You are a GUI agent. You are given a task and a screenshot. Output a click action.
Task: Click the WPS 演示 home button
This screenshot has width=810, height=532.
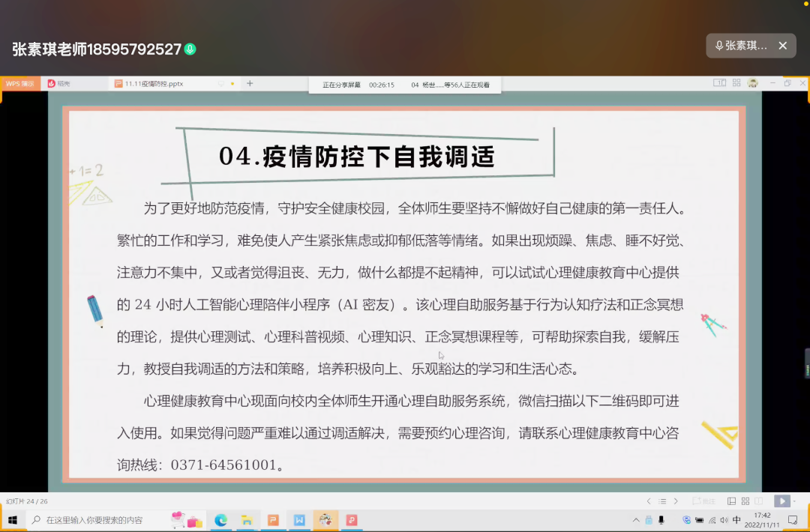[x=20, y=84]
